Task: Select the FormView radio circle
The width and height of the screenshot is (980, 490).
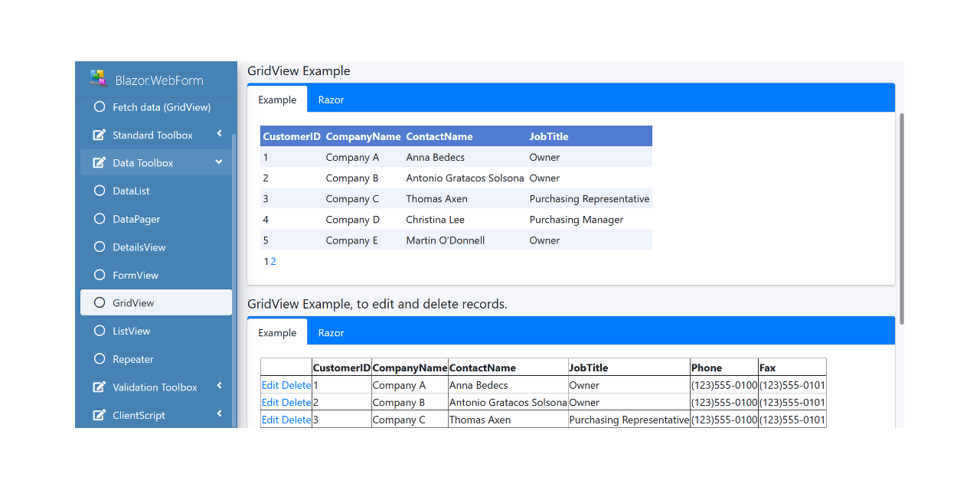Action: tap(100, 275)
